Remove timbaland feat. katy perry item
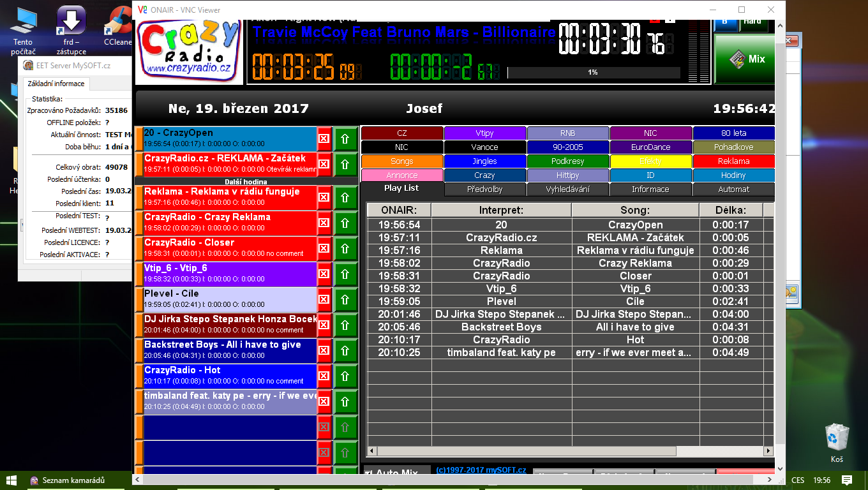Image resolution: width=868 pixels, height=490 pixels. (x=324, y=402)
